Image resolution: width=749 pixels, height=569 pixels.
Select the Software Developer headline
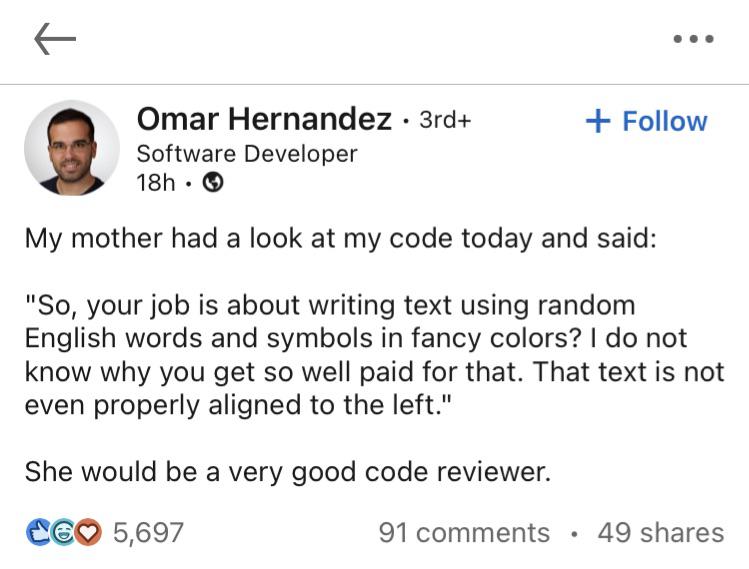(246, 154)
